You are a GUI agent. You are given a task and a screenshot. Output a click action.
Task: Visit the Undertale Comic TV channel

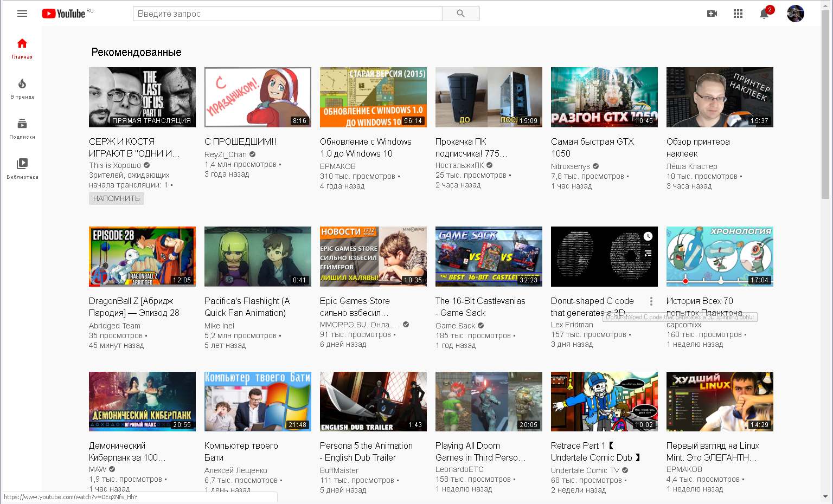(585, 470)
